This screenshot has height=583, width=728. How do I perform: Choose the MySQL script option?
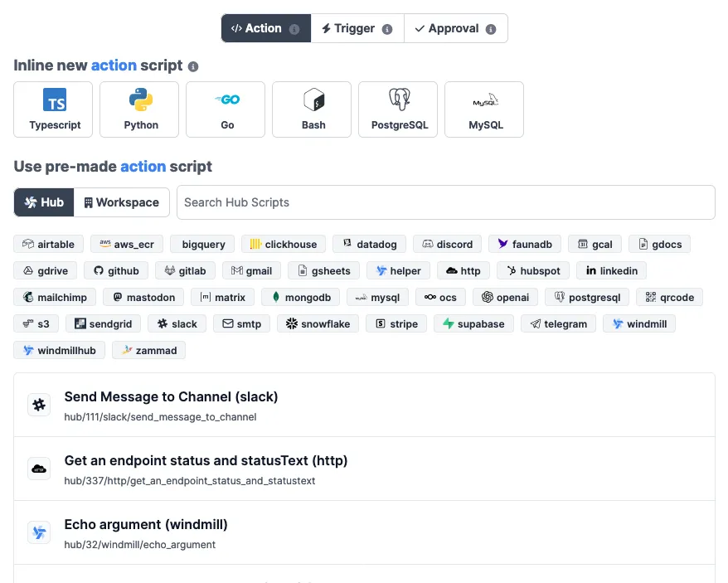(486, 109)
